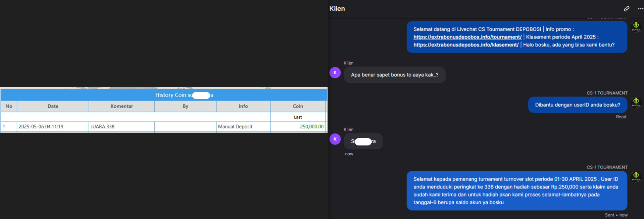Click the 'History Coin' table title bar

click(164, 95)
